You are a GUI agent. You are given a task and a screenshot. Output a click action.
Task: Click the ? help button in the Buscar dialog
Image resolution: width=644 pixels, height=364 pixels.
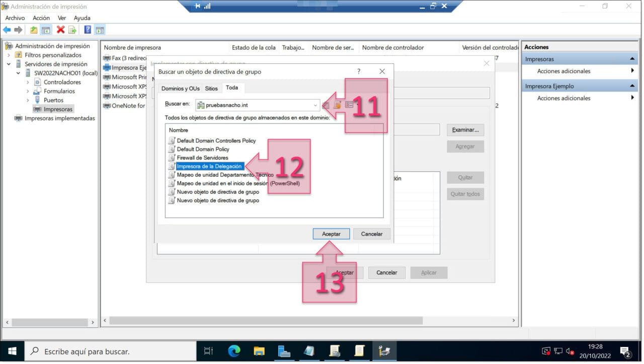359,71
